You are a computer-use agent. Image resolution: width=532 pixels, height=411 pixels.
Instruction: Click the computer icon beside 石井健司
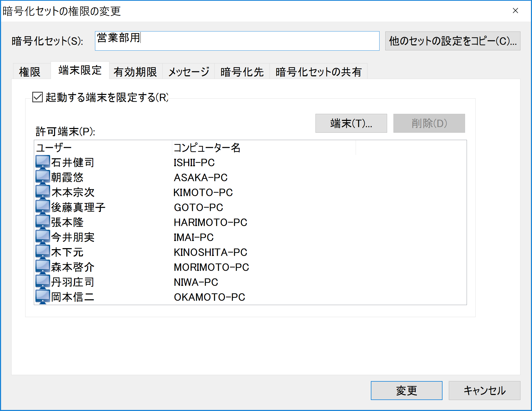click(43, 162)
